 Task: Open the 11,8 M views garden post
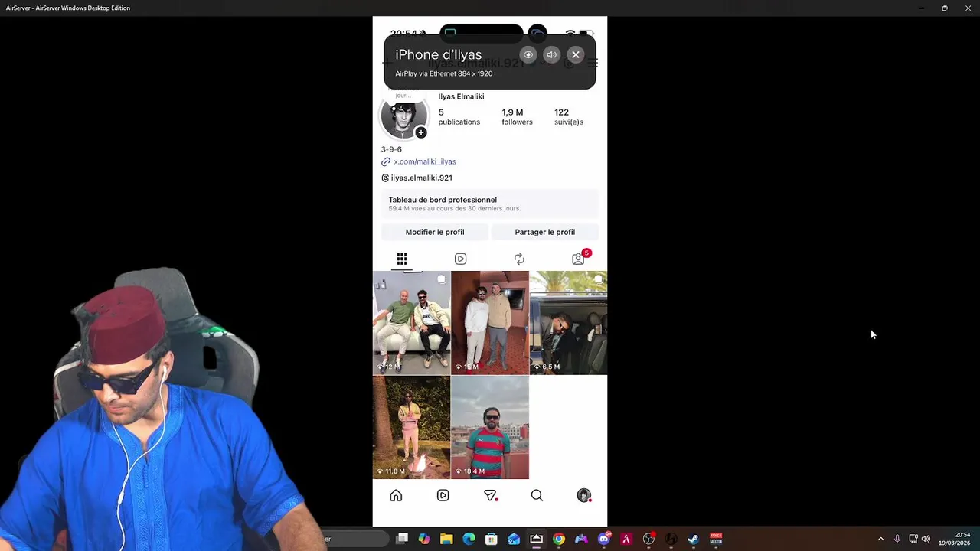(411, 427)
